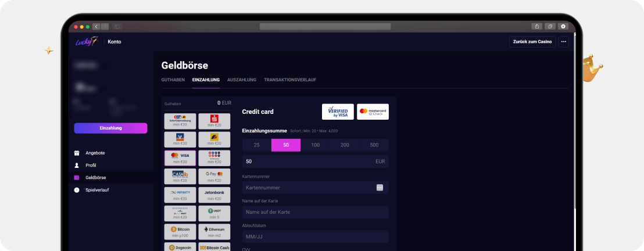Select the CASHlib payment option

(x=180, y=176)
